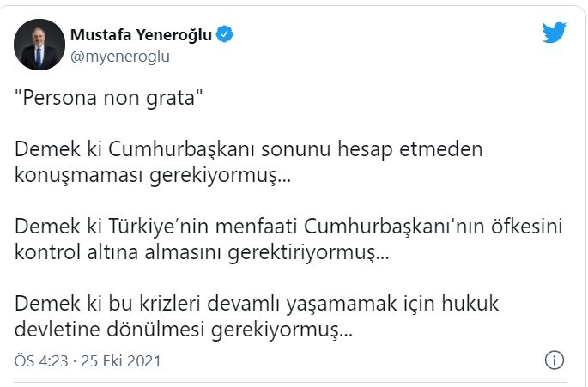The height and width of the screenshot is (387, 588).
Task: Click the word "hukuk" in the tweet
Action: [475, 306]
